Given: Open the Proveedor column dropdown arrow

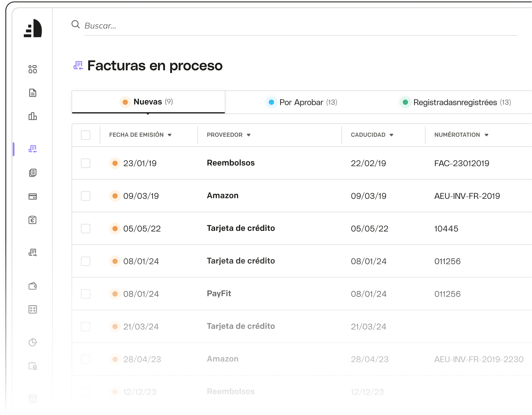Looking at the screenshot, I should click(249, 135).
